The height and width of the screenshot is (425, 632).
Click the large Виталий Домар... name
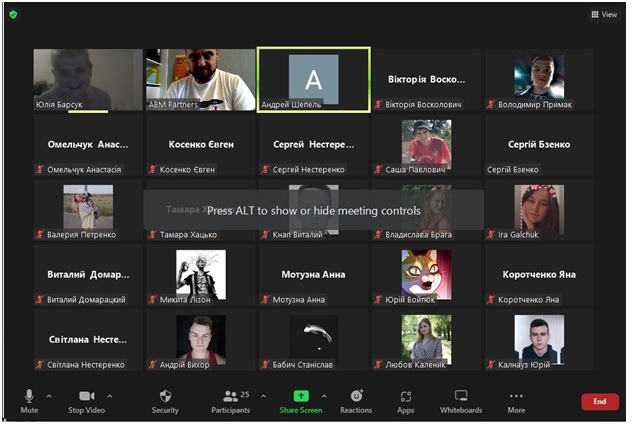(x=88, y=275)
